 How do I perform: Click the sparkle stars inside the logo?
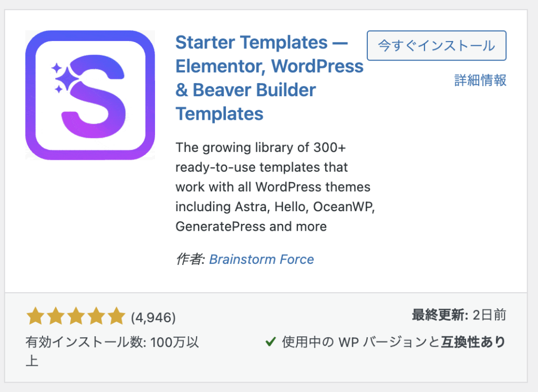coord(61,78)
